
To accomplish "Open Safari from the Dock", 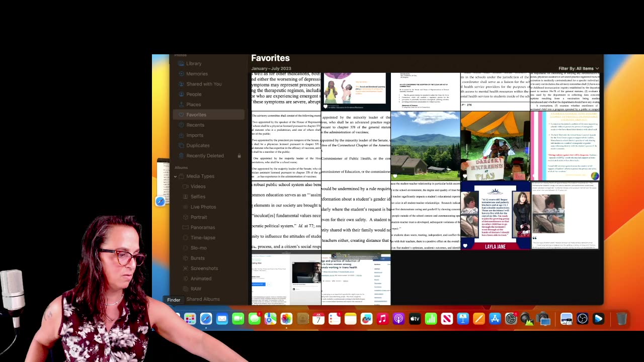I will 206,319.
